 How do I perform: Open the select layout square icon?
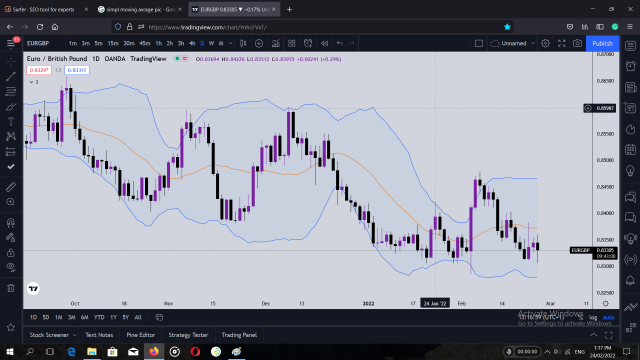[479, 43]
